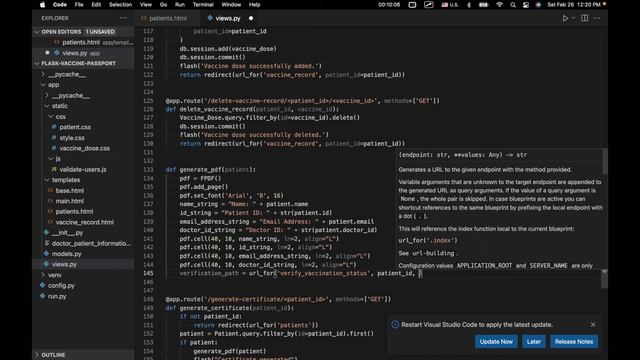
Task: Open __init__.py file
Action: coord(67,233)
